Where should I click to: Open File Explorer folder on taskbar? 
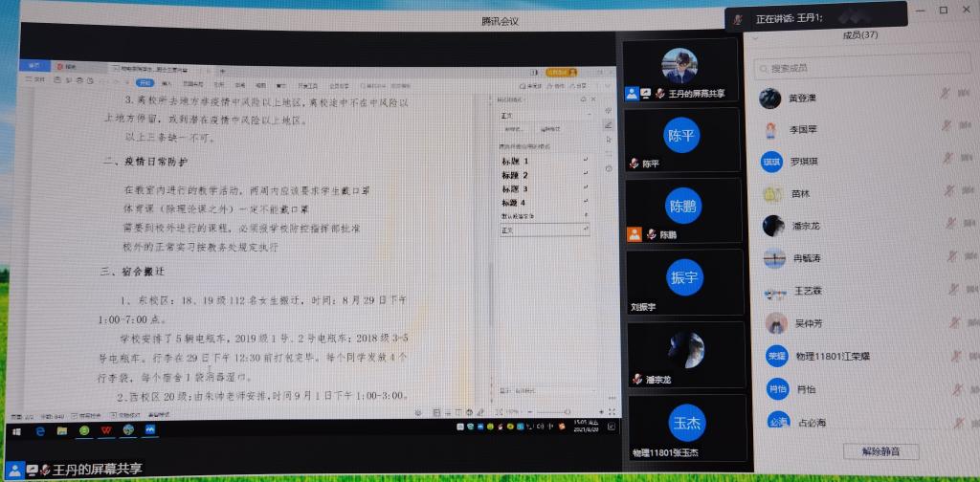tap(61, 431)
